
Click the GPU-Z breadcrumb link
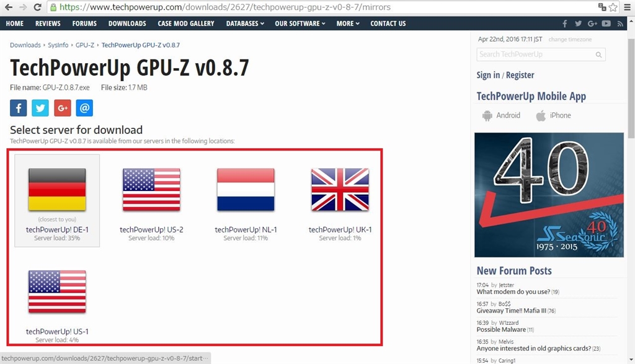(x=84, y=45)
